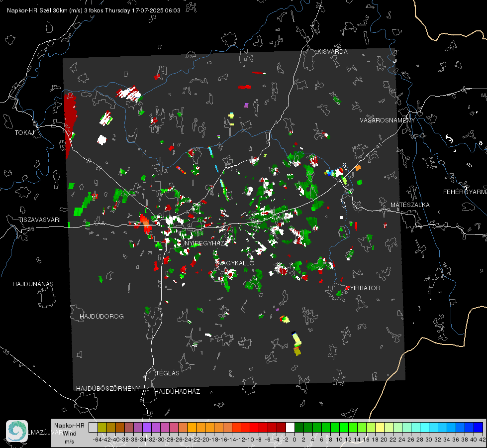
Task: Click the HAJDÚDOROG town label
Action: pos(101,317)
